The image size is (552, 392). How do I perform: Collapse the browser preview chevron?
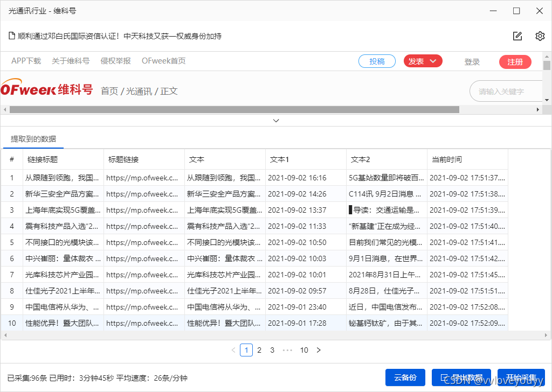pos(276,121)
